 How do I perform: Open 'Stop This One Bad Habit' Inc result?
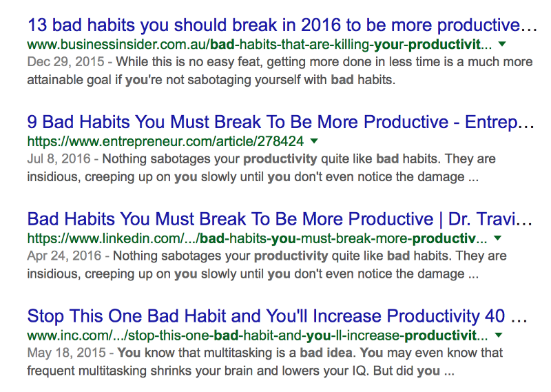[x=277, y=317]
